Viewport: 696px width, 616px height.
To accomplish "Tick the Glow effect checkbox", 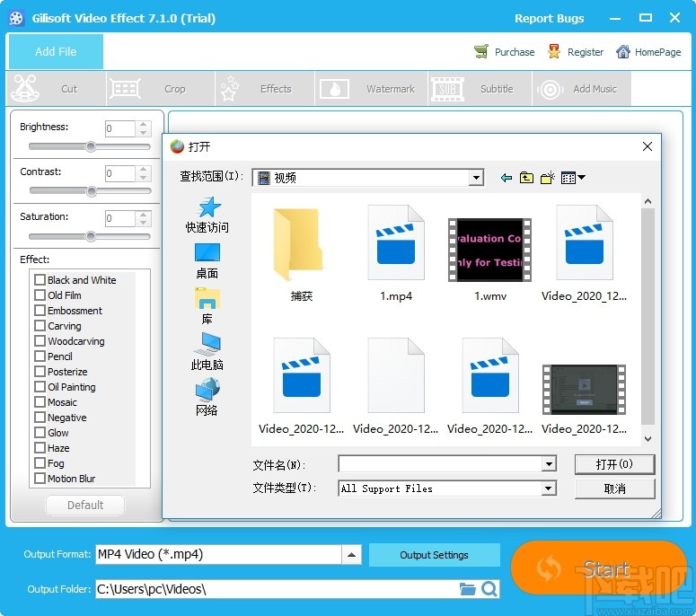I will pos(40,432).
